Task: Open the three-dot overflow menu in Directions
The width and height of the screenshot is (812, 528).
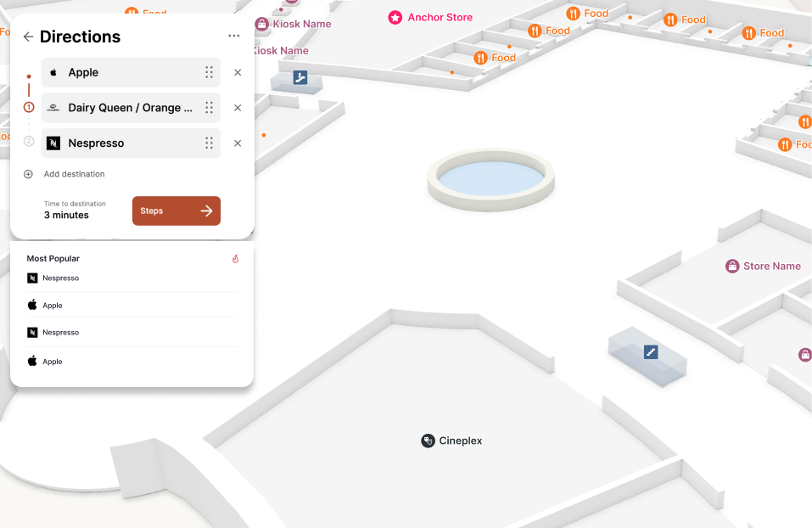Action: tap(234, 36)
